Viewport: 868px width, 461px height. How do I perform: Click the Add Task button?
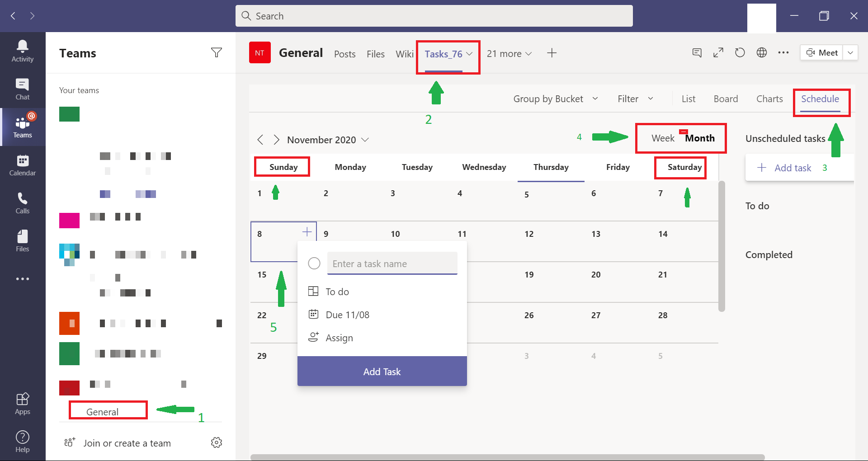[382, 372]
